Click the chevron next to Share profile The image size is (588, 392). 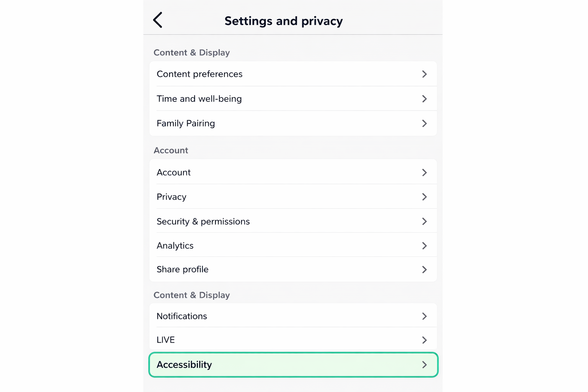coord(425,269)
